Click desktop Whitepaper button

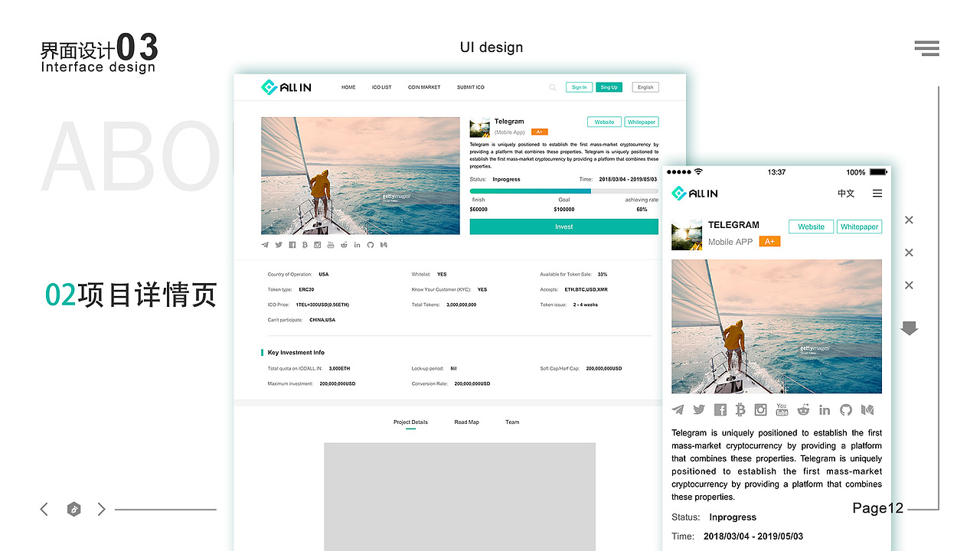coord(642,122)
